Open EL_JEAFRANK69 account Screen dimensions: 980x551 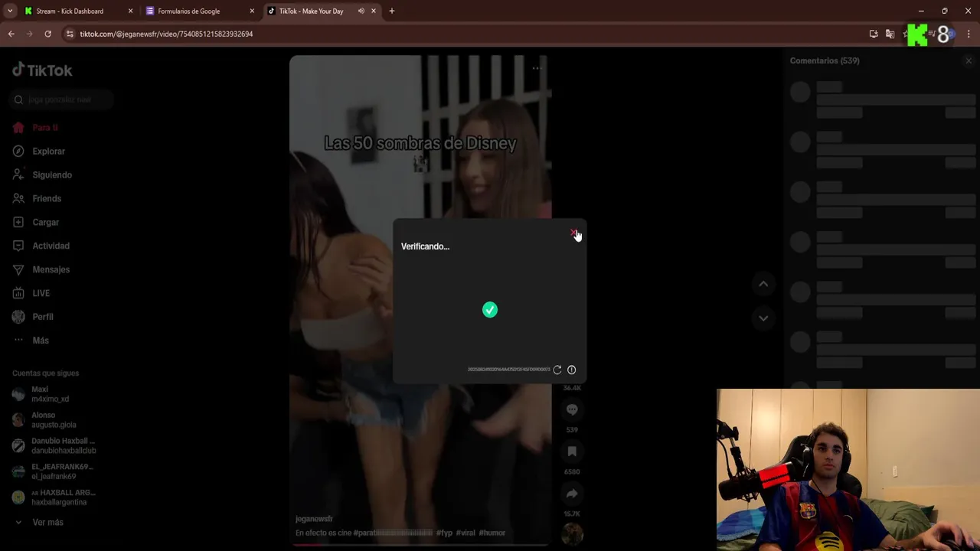[53, 471]
